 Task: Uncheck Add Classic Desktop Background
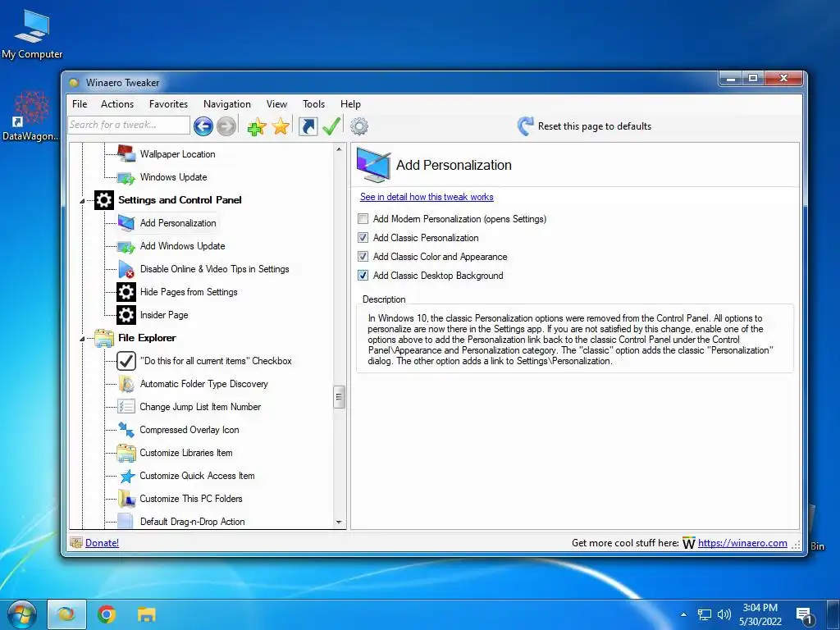363,276
